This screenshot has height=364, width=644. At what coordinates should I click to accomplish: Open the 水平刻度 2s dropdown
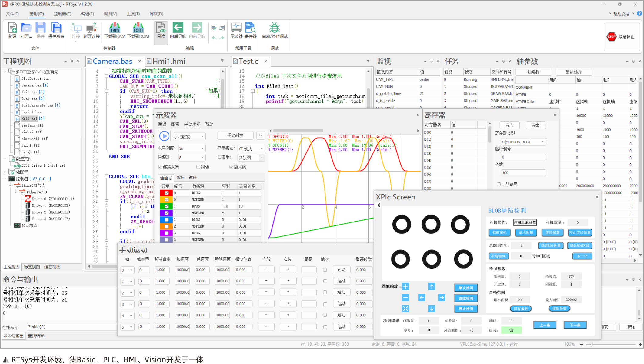[192, 149]
